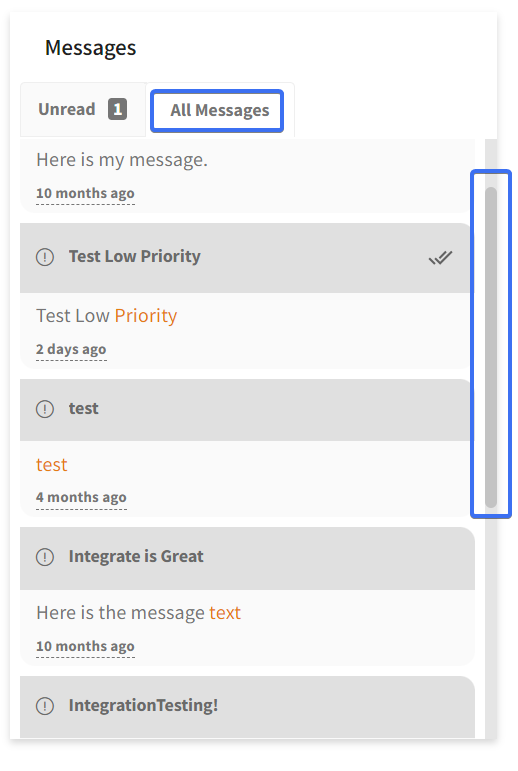This screenshot has height=771, width=518.
Task: Click scrollbar track below the thumb
Action: point(490,624)
